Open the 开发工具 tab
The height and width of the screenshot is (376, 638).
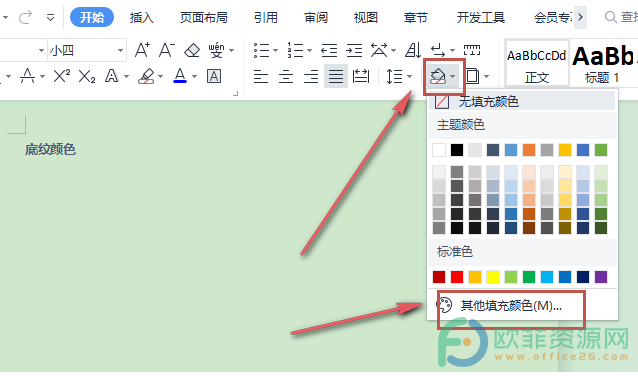coord(481,17)
